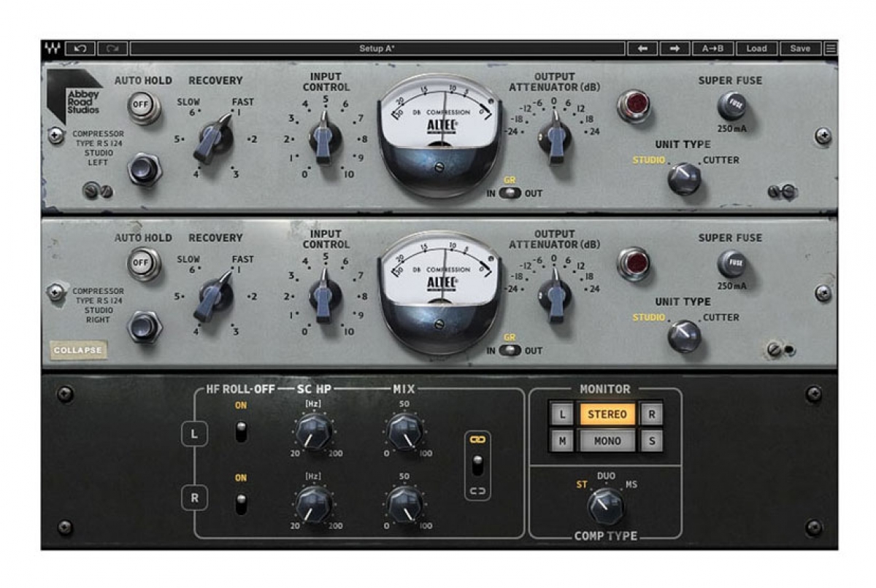Viewport: 876px width, 588px height.
Task: Toggle Auto Hold OFF on Studio Left compressor
Action: pyautogui.click(x=144, y=107)
